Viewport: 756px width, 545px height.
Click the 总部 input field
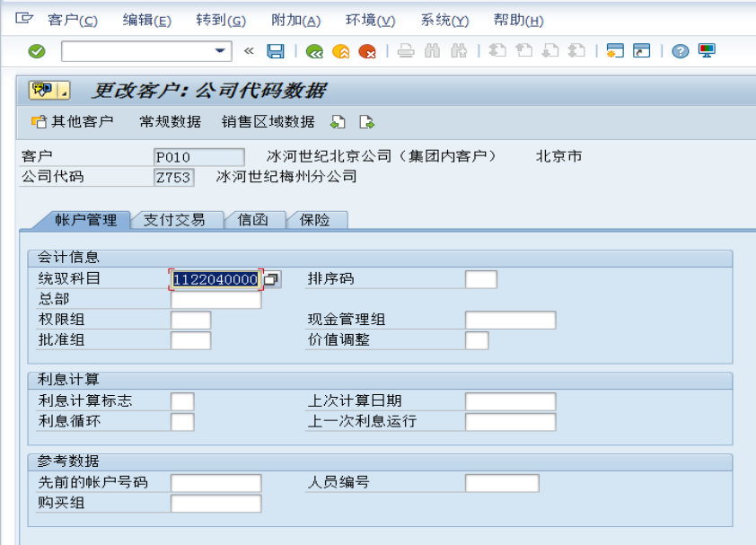[216, 300]
